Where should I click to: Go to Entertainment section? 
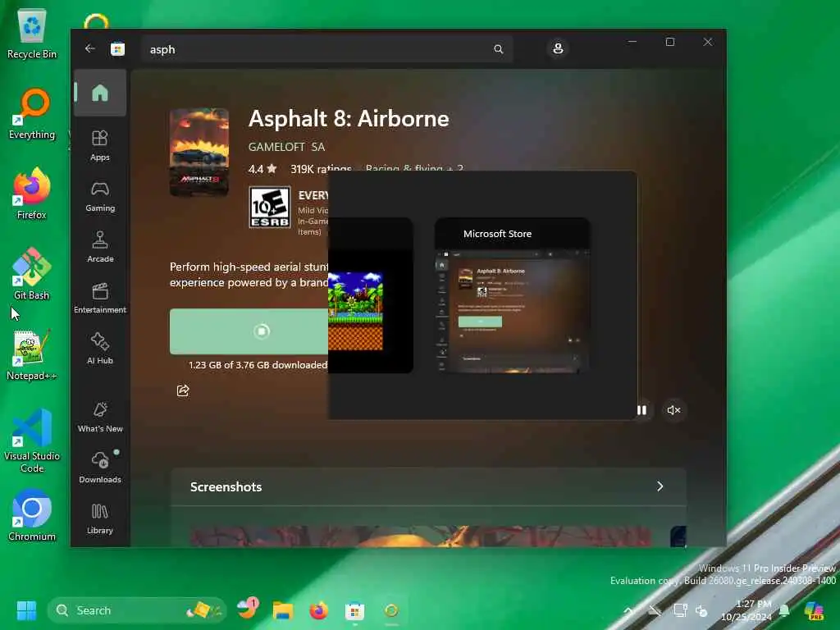pyautogui.click(x=100, y=299)
